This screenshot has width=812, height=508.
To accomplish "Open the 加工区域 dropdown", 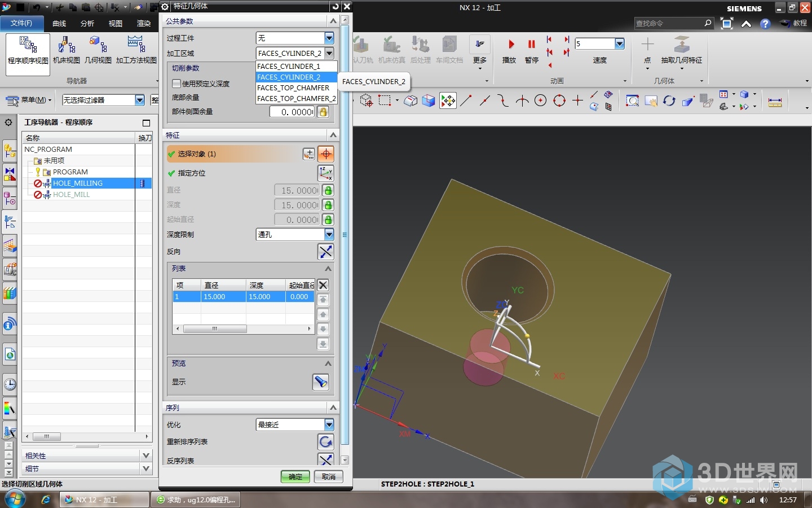I will pos(329,53).
